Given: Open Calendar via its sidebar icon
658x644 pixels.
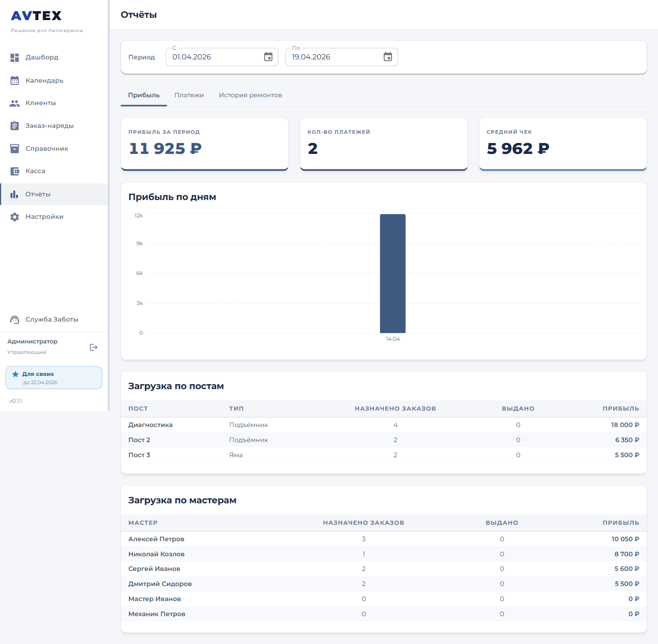Looking at the screenshot, I should 15,80.
